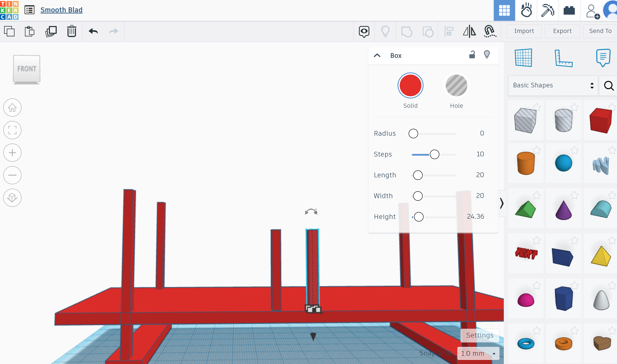This screenshot has width=617, height=364.
Task: Select the Send To menu item
Action: click(x=600, y=31)
